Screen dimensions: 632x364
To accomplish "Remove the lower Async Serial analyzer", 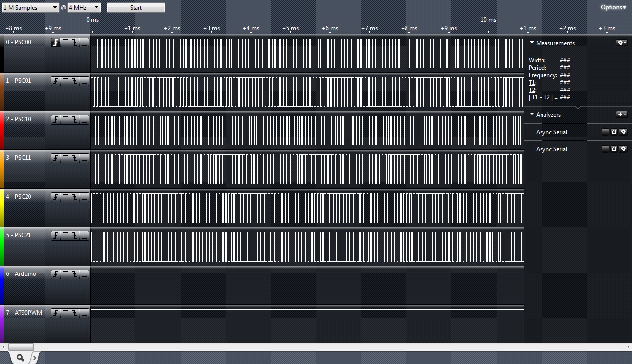I will click(x=605, y=149).
